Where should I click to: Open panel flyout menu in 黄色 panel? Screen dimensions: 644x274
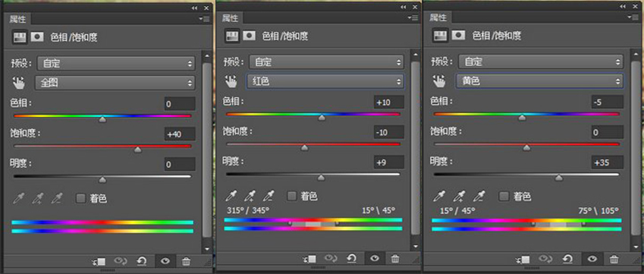tap(633, 17)
